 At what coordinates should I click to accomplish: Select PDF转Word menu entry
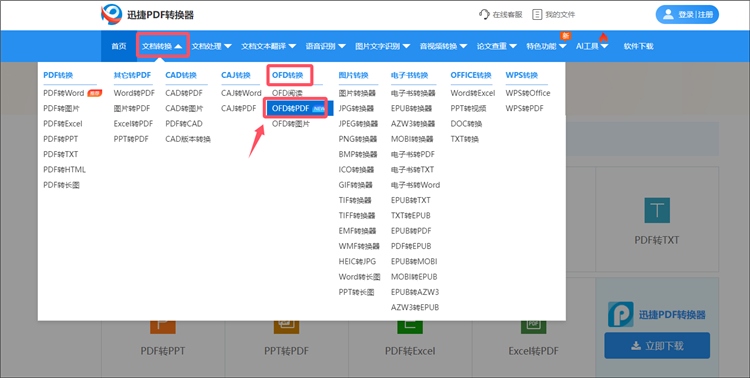click(x=64, y=93)
